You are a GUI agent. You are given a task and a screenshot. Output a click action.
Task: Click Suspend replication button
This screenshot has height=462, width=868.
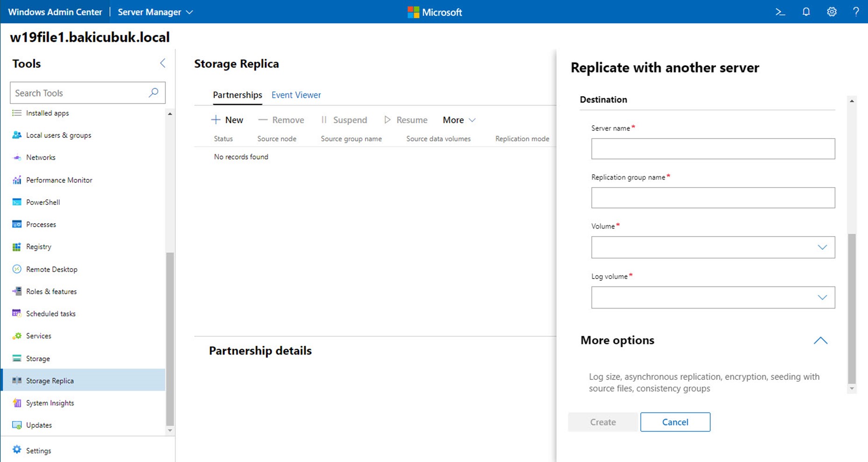(344, 120)
